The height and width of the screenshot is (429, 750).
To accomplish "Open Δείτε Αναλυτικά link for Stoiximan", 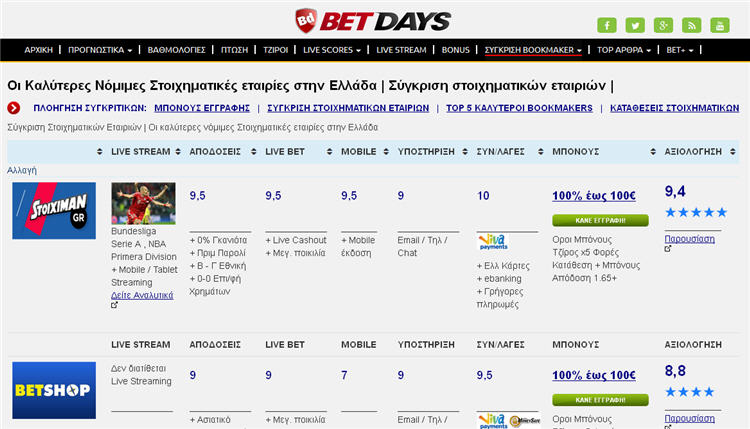I will click(x=142, y=295).
